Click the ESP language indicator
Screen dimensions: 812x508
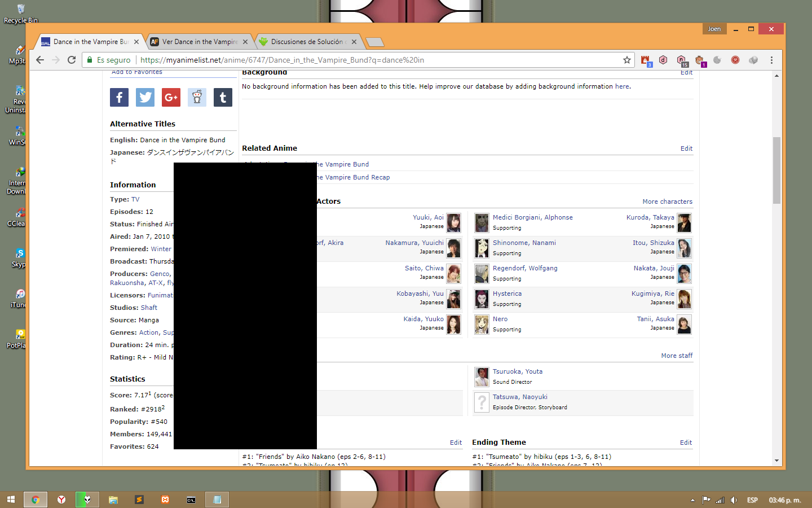coord(752,500)
